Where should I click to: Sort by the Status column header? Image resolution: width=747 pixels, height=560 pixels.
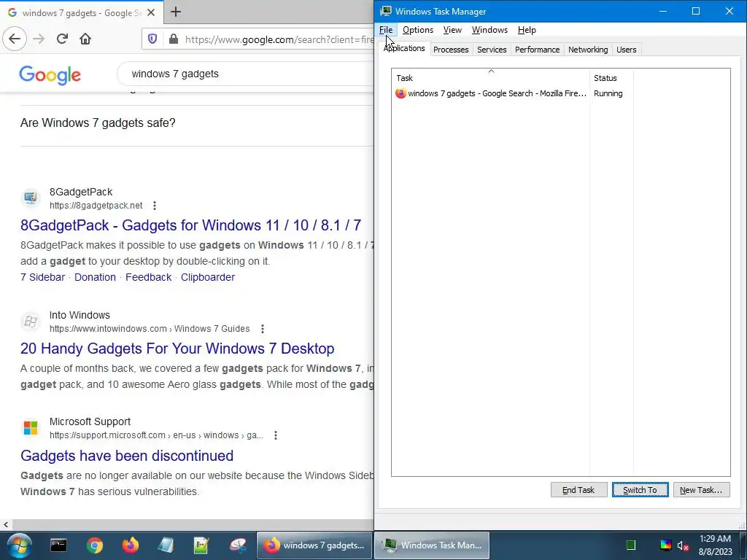coord(612,77)
